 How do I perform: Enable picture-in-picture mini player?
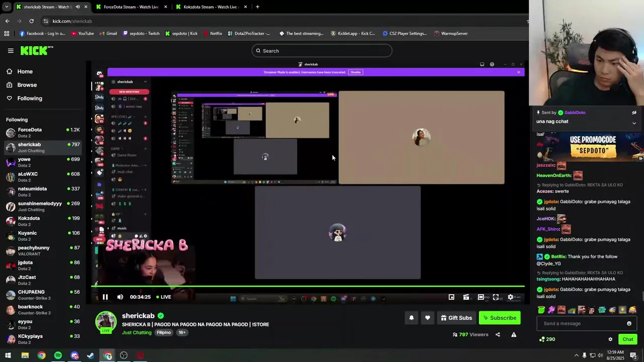pyautogui.click(x=451, y=297)
